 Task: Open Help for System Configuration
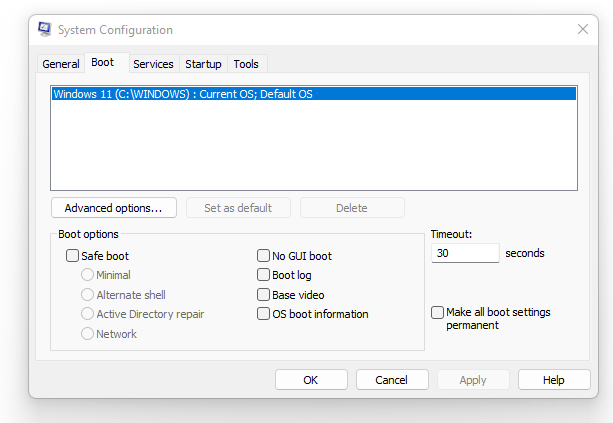click(554, 380)
